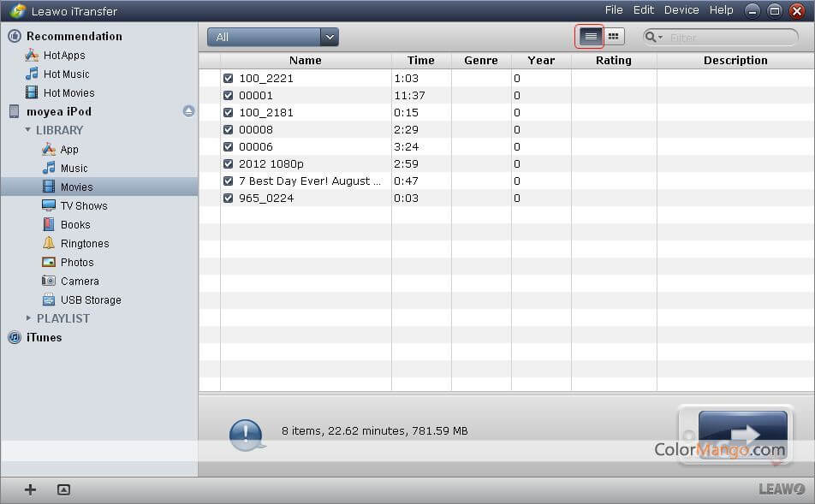Uncheck the 965_0224 item checkbox
The image size is (815, 504).
(x=228, y=199)
